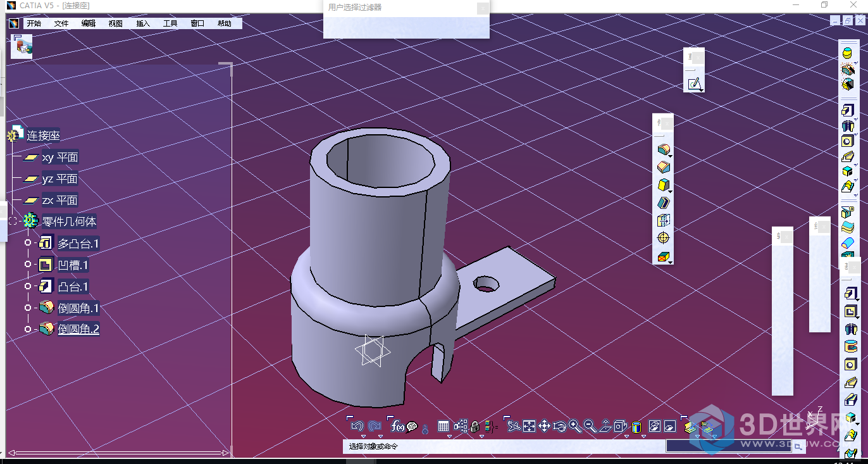Toggle Swap Visible Space
Viewport: 868px width, 464px height.
click(670, 426)
